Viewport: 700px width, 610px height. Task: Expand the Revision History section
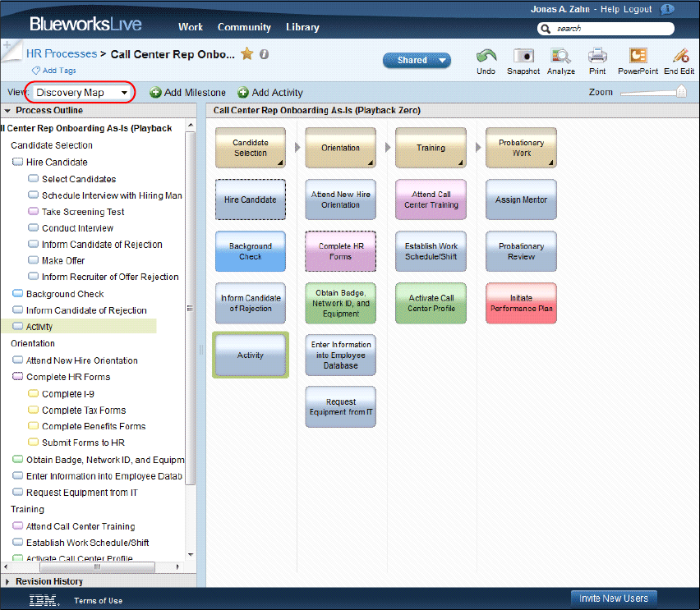click(7, 581)
